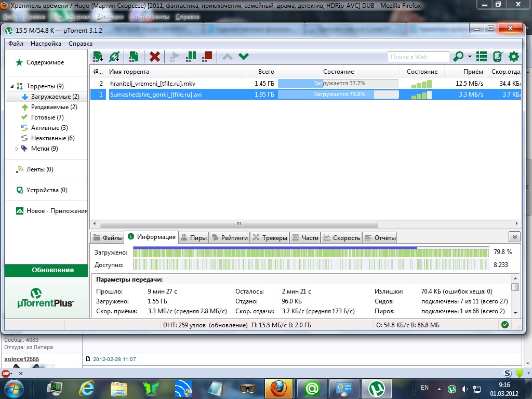
Task: Remove the selected torrent with red X
Action: (x=154, y=57)
